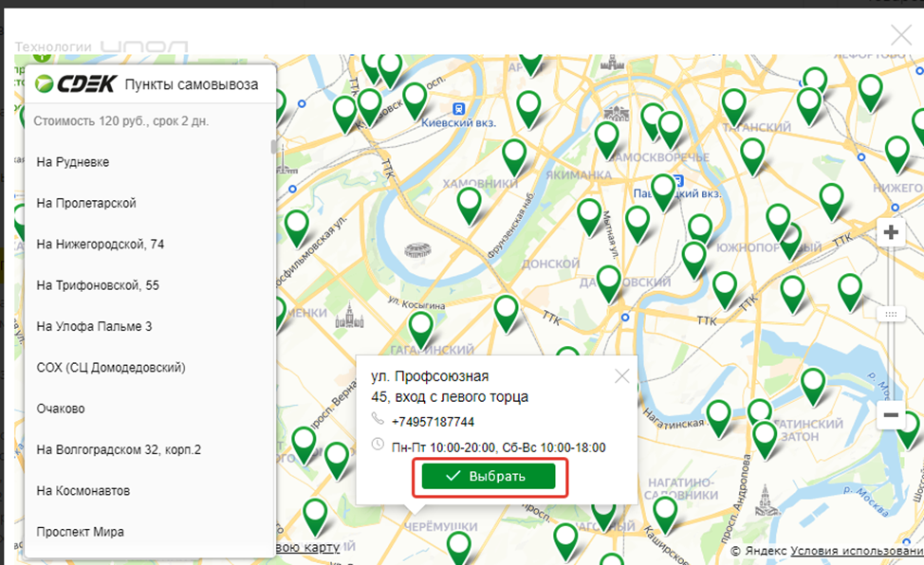Choose На Трифоновской, 55 from list

(x=98, y=285)
